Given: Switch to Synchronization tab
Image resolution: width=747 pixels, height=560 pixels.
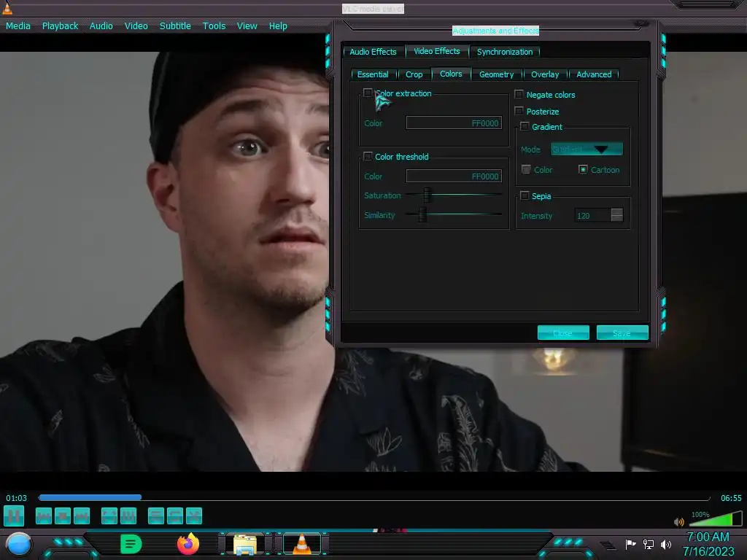Looking at the screenshot, I should pyautogui.click(x=505, y=52).
